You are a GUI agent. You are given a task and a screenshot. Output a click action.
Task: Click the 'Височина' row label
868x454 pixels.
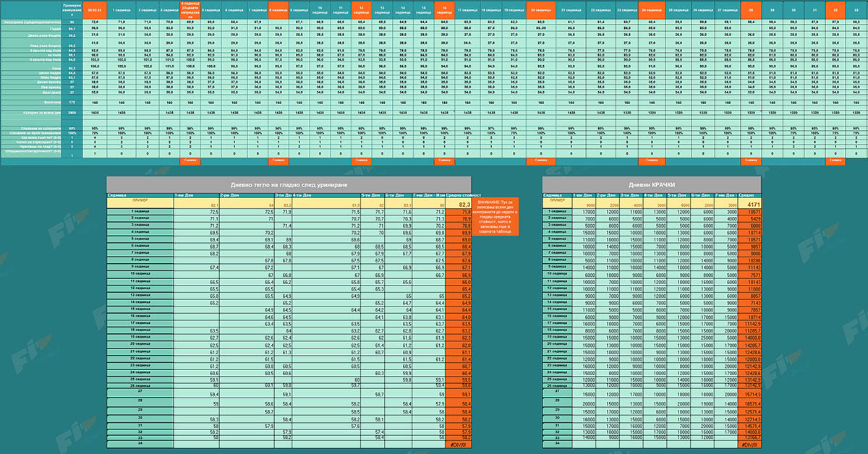[x=31, y=103]
